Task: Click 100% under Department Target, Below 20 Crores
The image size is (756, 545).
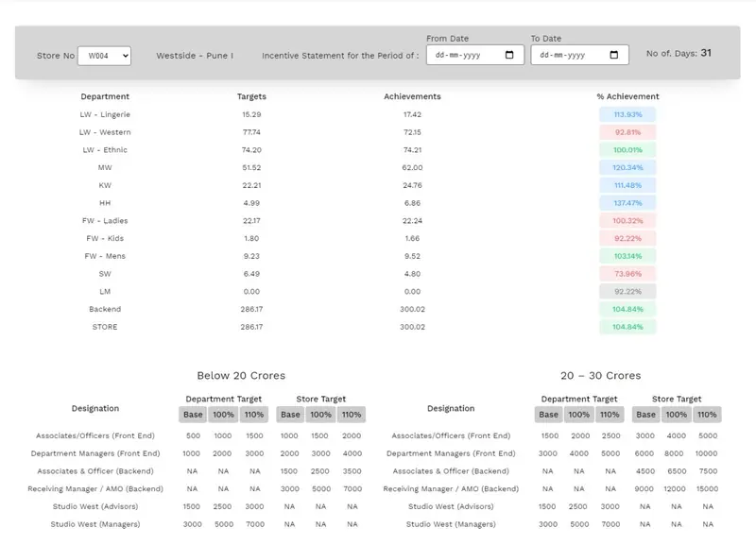Action: click(x=224, y=415)
